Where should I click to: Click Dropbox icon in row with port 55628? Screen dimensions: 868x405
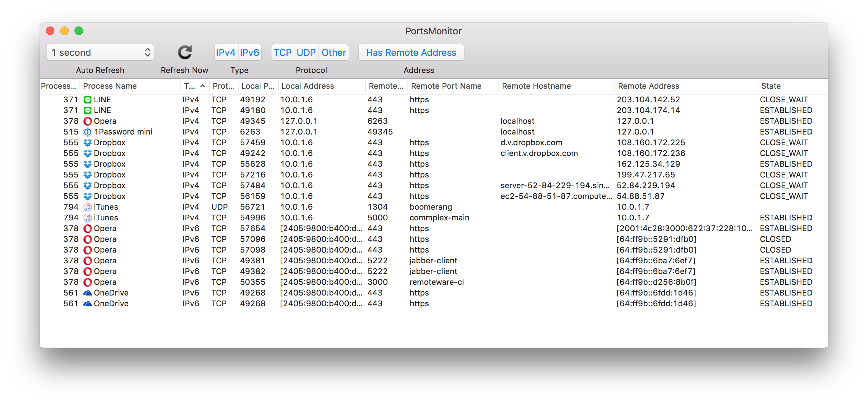pyautogui.click(x=88, y=164)
